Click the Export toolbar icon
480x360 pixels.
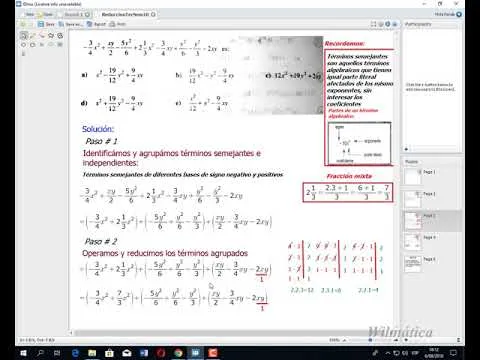click(x=96, y=24)
